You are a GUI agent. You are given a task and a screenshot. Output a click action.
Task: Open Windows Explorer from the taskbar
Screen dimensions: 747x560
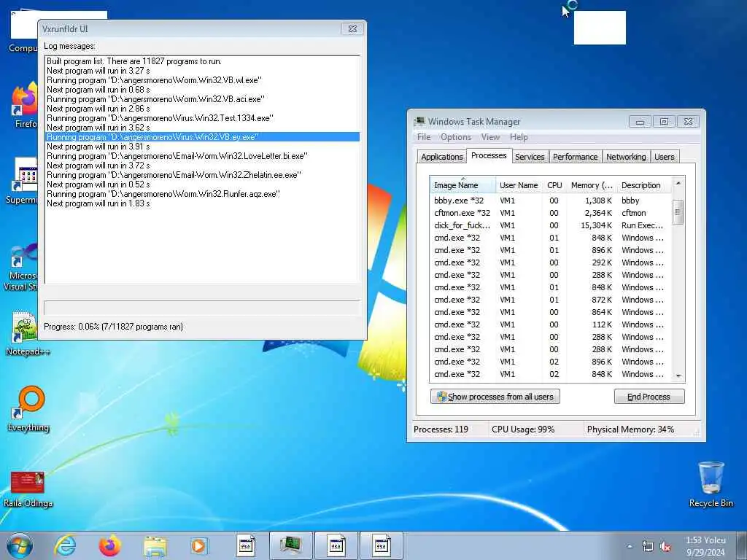coord(155,546)
